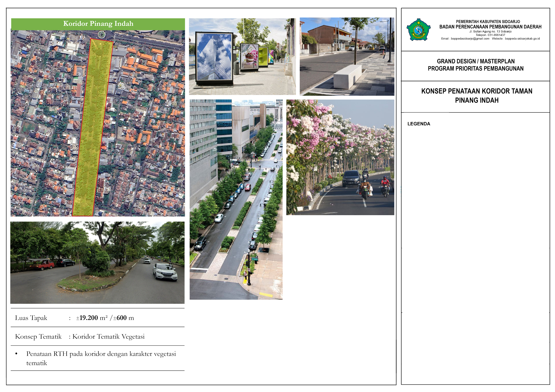Select the Luas Tapak area row
Viewport: 555px width, 392px height.
click(x=74, y=318)
